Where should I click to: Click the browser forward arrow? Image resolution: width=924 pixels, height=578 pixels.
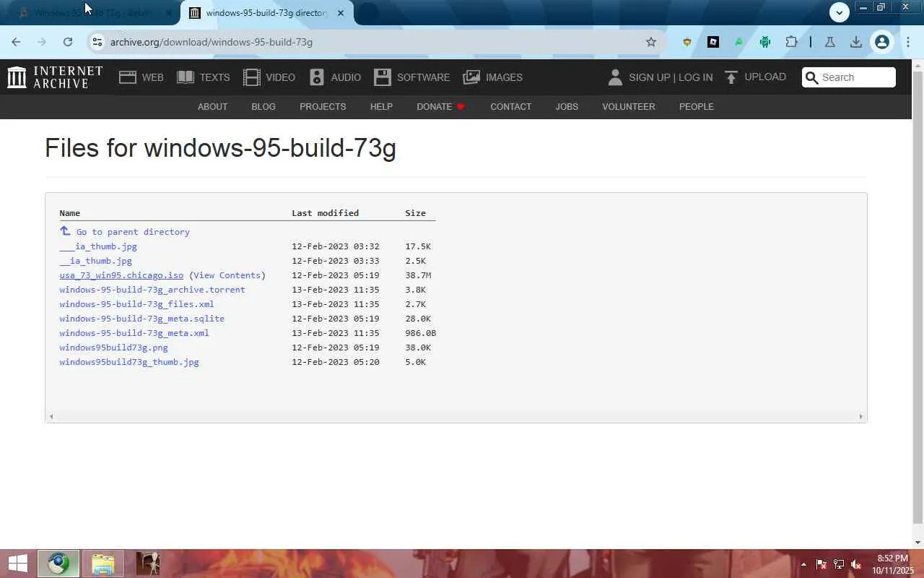tap(42, 42)
